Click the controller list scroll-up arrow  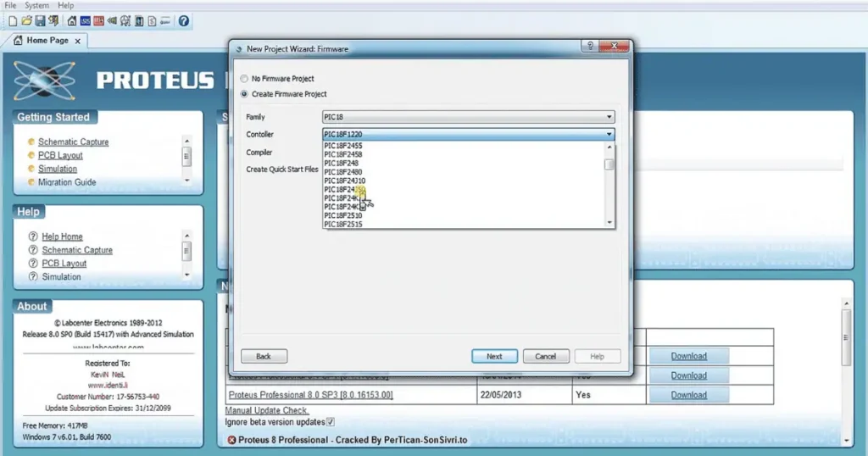609,147
